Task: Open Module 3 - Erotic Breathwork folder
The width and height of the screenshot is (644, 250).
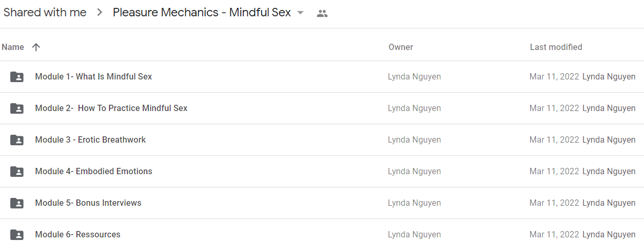Action: click(91, 139)
